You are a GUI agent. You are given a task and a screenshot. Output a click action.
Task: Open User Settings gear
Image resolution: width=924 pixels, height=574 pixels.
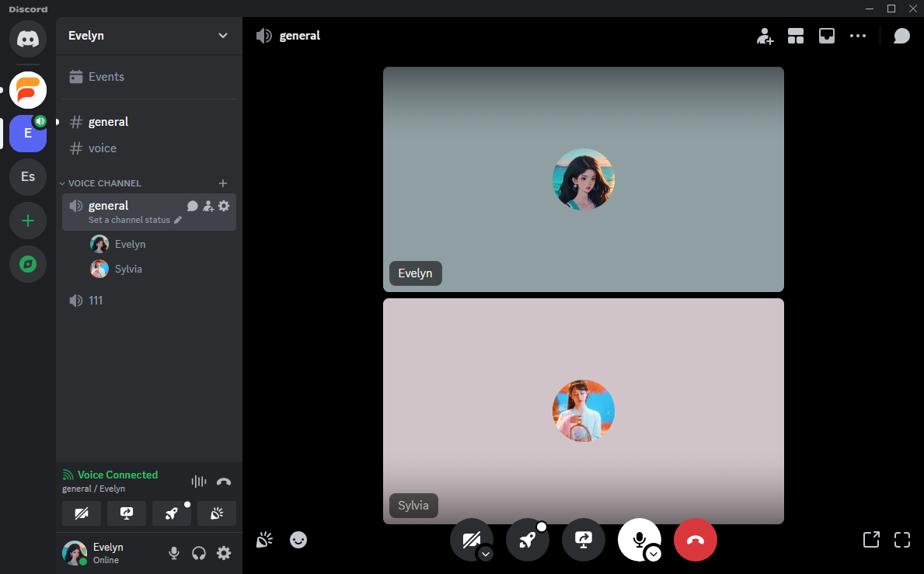[x=224, y=553]
